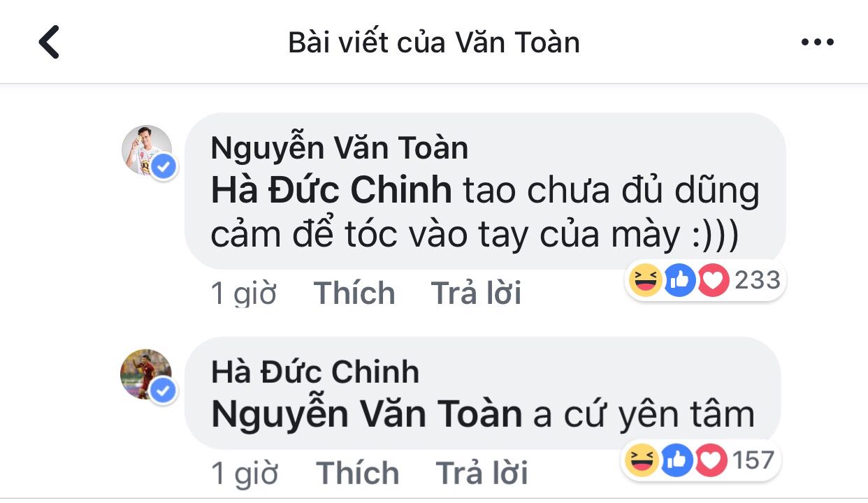This screenshot has height=503, width=868.
Task: Reply to Hà Đức Chinh's comment via Trả lời
Action: point(482,473)
